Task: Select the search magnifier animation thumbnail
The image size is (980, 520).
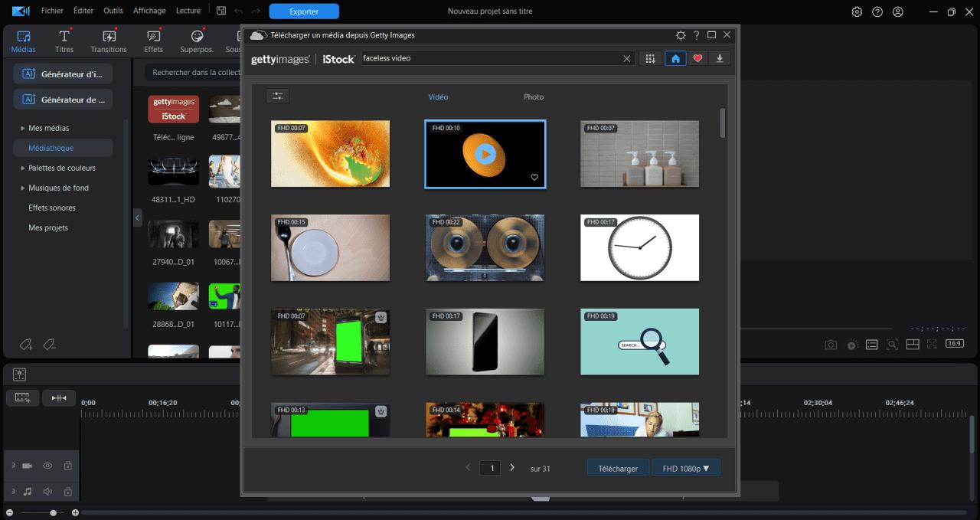Action: tap(640, 342)
